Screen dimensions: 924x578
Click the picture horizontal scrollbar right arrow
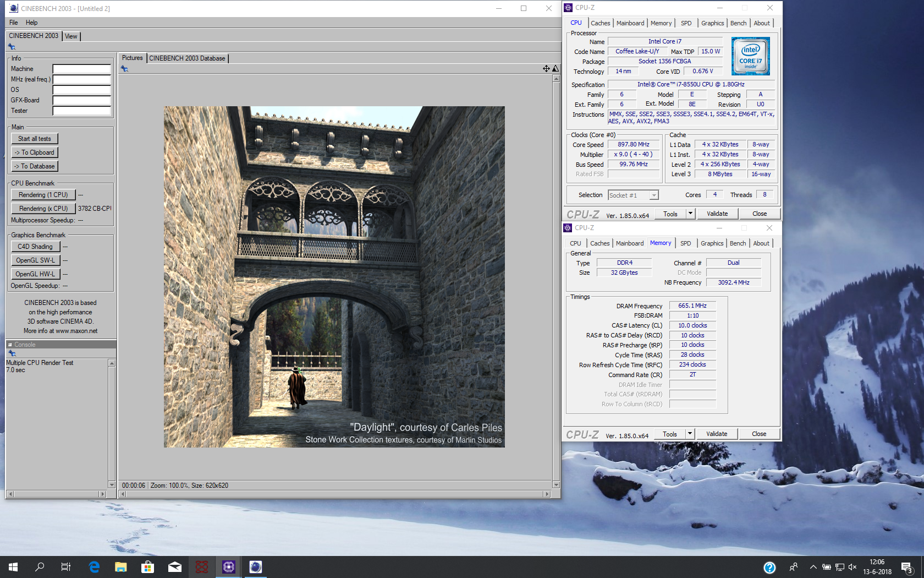546,494
